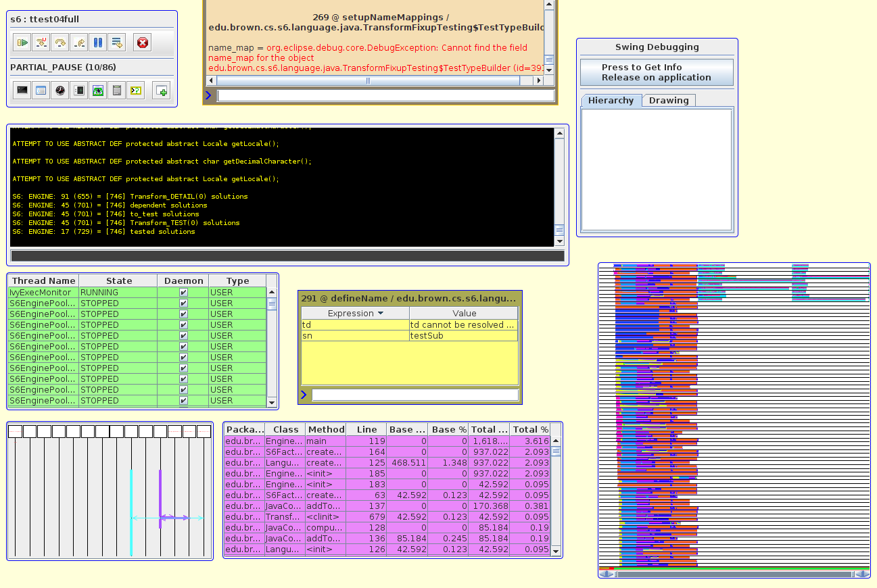Click the drop to frame icon
The height and width of the screenshot is (588, 877).
coord(117,43)
